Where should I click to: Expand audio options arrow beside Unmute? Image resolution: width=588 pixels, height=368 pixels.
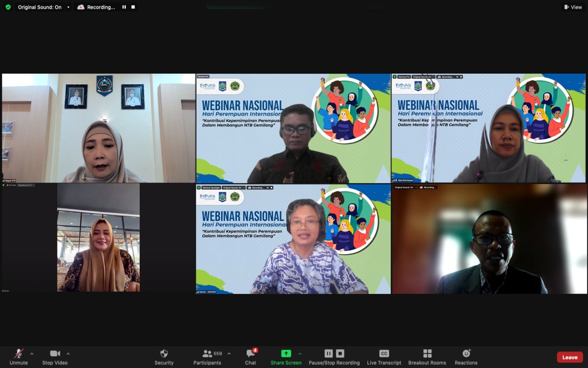point(32,354)
